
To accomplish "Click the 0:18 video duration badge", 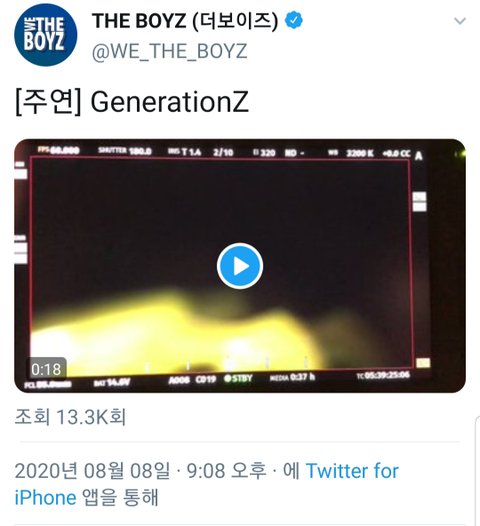I will (x=46, y=369).
